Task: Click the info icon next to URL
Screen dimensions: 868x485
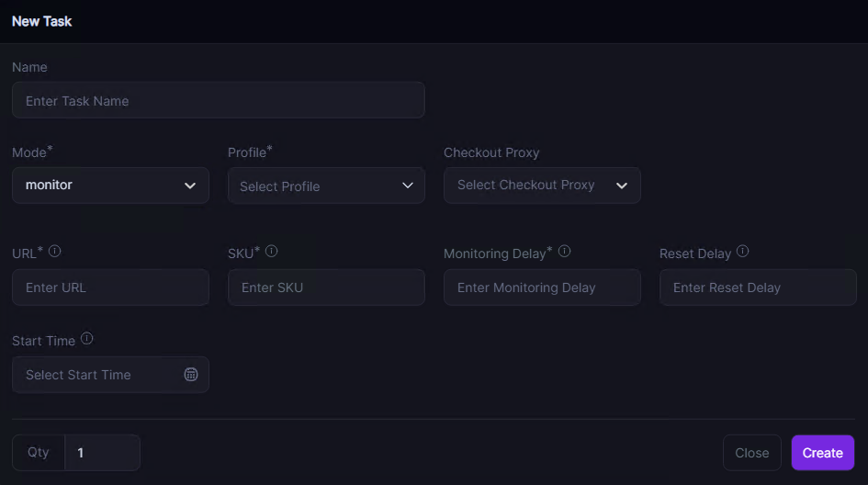Action: click(54, 251)
